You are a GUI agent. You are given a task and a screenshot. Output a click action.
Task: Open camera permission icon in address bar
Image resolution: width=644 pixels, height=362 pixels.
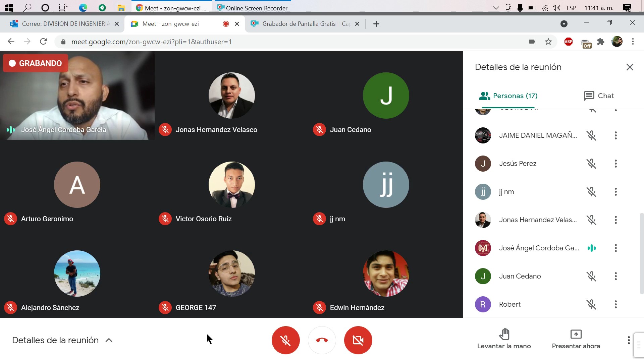532,42
